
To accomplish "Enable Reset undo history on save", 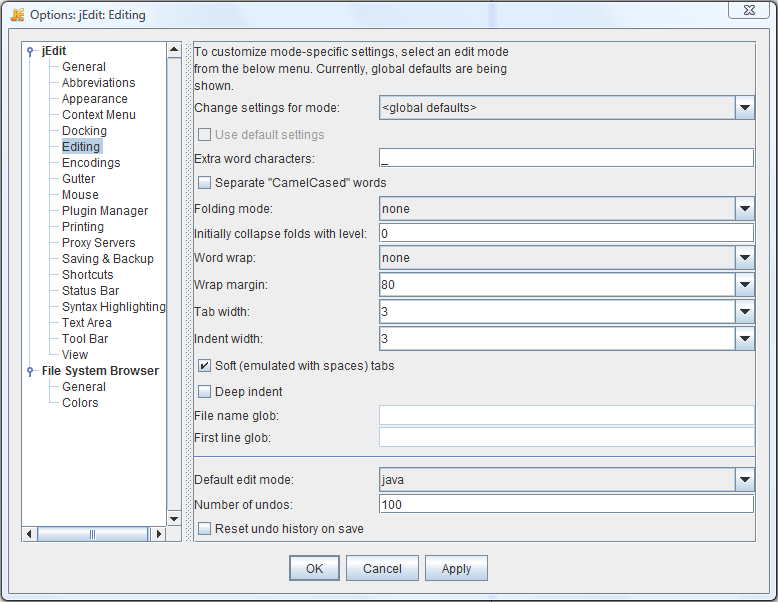I will [x=204, y=529].
